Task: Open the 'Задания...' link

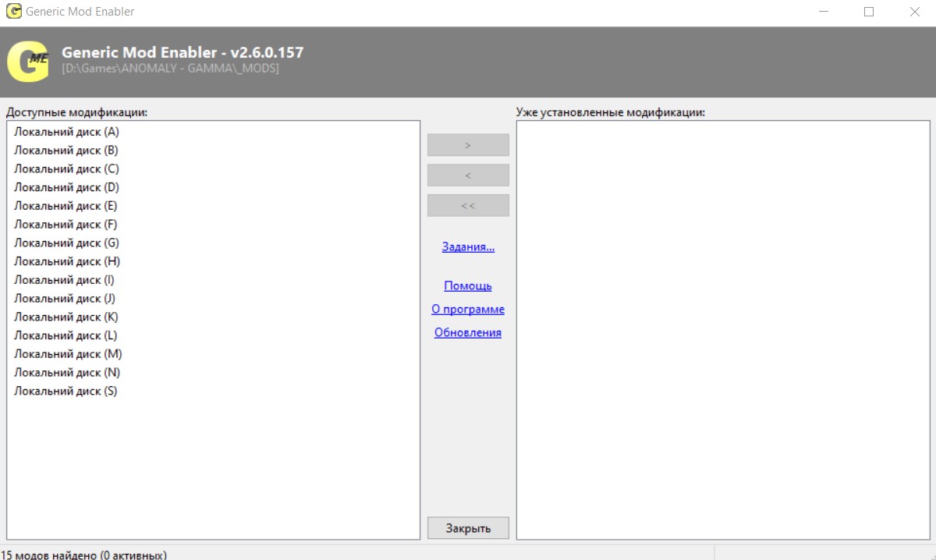Action: pos(468,247)
